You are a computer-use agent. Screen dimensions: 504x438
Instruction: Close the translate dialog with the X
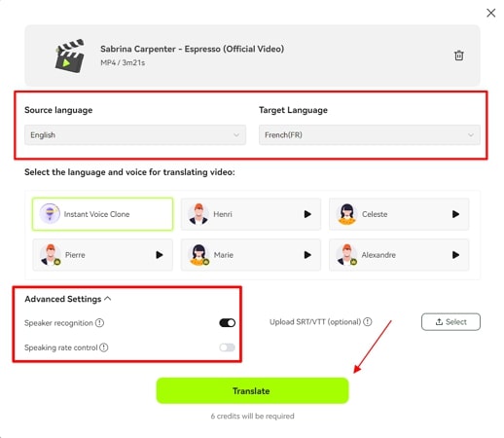[490, 13]
